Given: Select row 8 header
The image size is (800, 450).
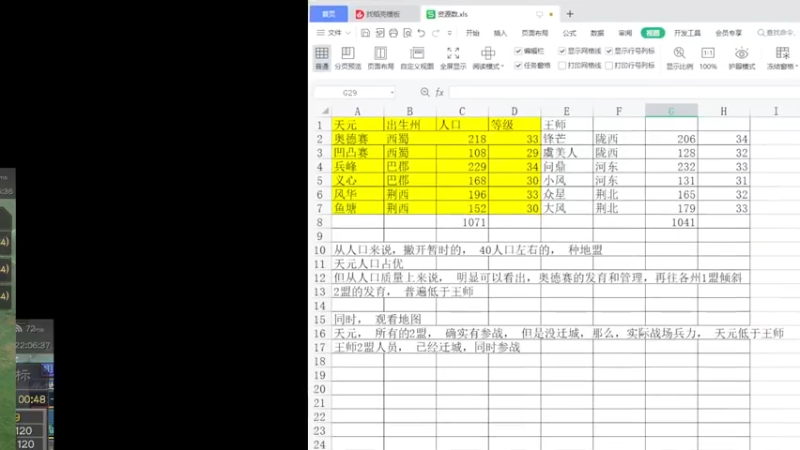Looking at the screenshot, I should tap(320, 222).
